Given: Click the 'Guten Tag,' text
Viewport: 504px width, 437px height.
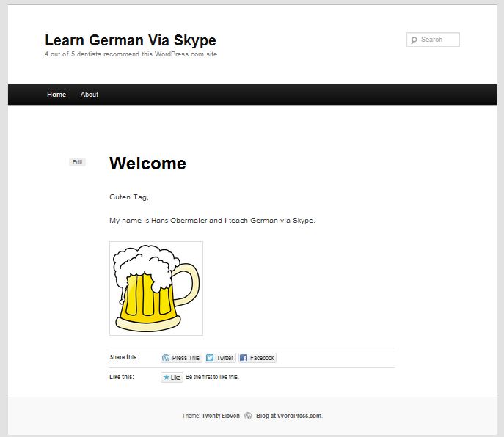Looking at the screenshot, I should (129, 197).
